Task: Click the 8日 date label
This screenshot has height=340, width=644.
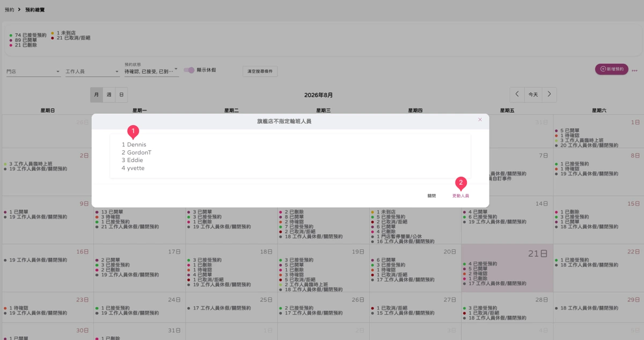Action: (635, 156)
